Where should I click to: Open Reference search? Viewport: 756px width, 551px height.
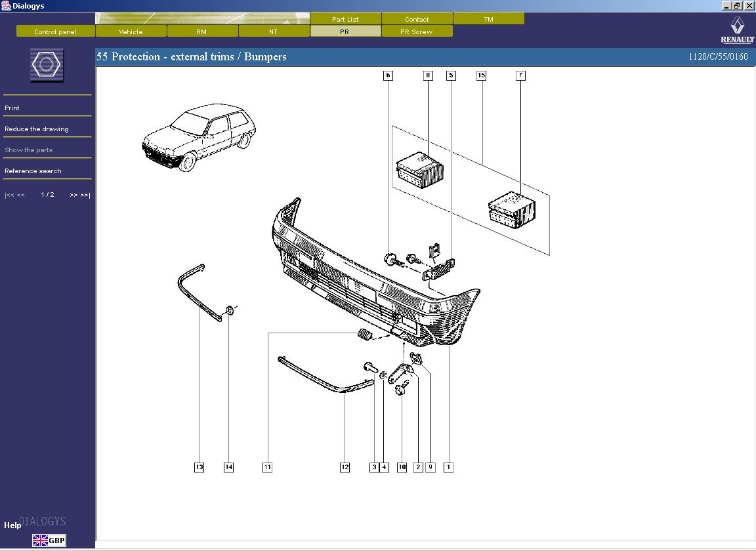click(33, 171)
